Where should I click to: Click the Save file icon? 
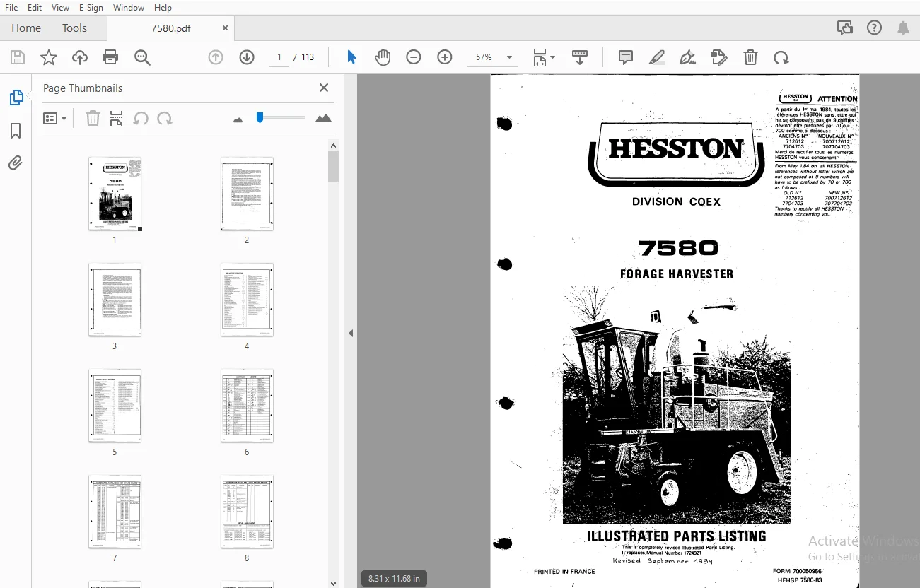pos(18,57)
